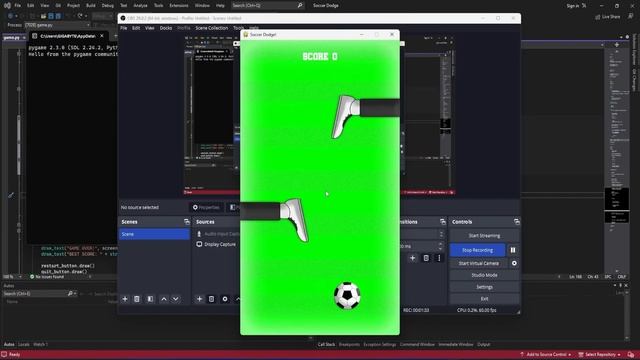The width and height of the screenshot is (640, 360).
Task: Open virtual camera settings gear in OBS
Action: [x=514, y=263]
